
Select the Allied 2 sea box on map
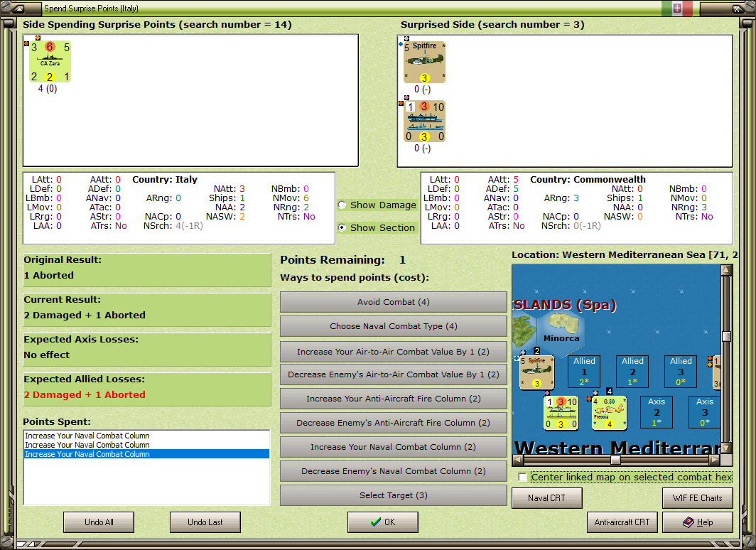coord(632,372)
